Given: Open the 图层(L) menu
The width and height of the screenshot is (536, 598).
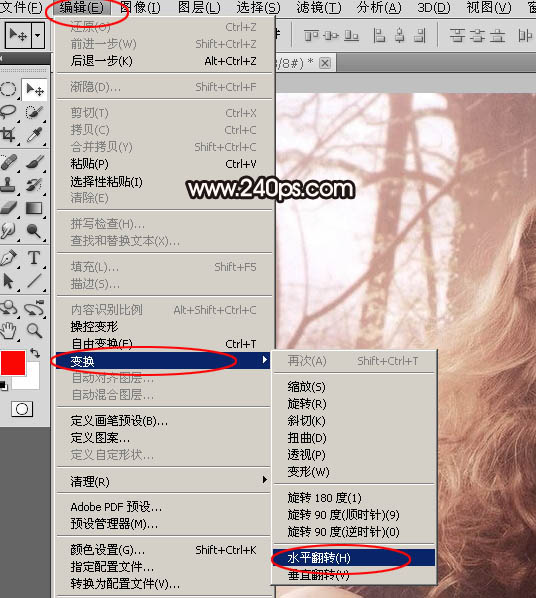Looking at the screenshot, I should coord(199,8).
